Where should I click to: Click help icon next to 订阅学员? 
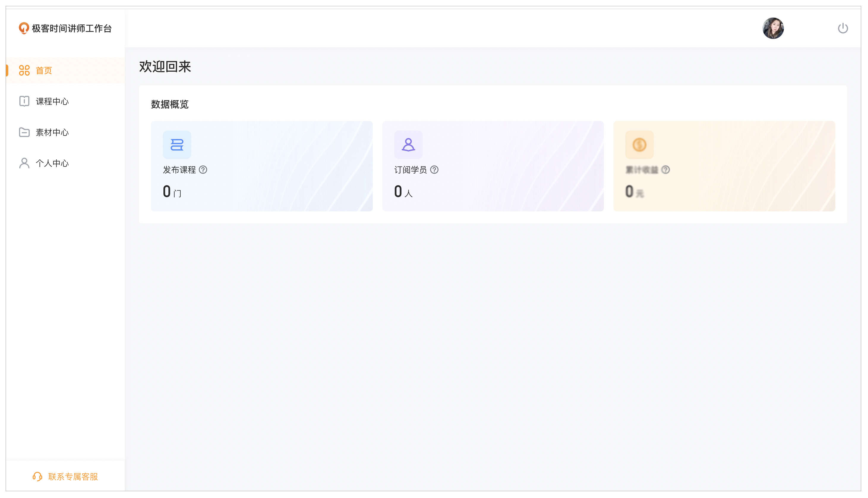point(434,170)
